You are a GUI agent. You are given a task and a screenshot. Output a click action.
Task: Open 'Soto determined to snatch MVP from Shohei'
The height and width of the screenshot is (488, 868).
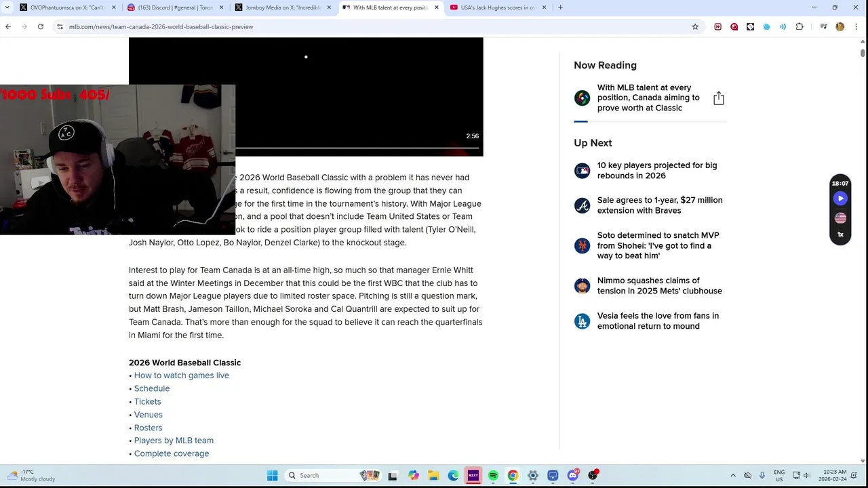pyautogui.click(x=658, y=245)
